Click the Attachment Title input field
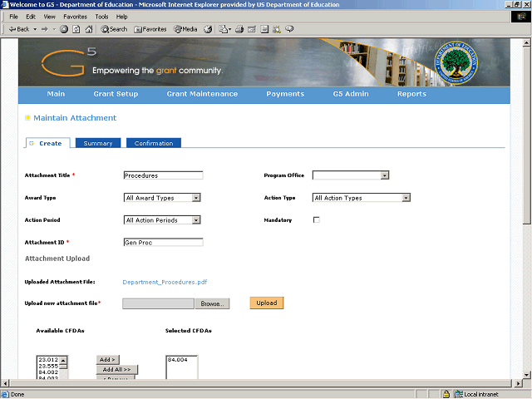Viewport: 532px width, 399px height. coord(163,175)
